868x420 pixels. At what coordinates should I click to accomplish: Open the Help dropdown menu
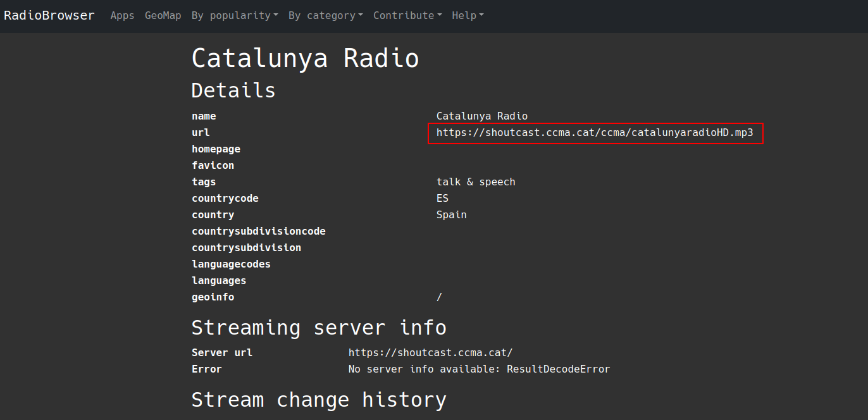pos(468,15)
